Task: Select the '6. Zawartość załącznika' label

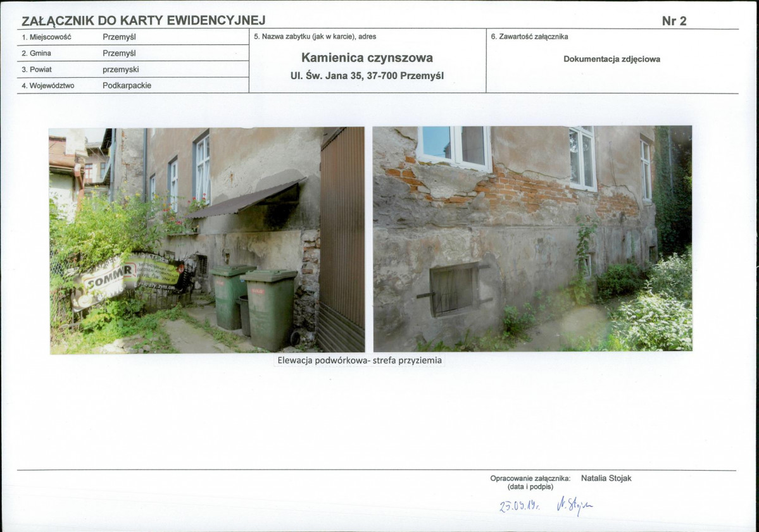Action: click(x=529, y=37)
